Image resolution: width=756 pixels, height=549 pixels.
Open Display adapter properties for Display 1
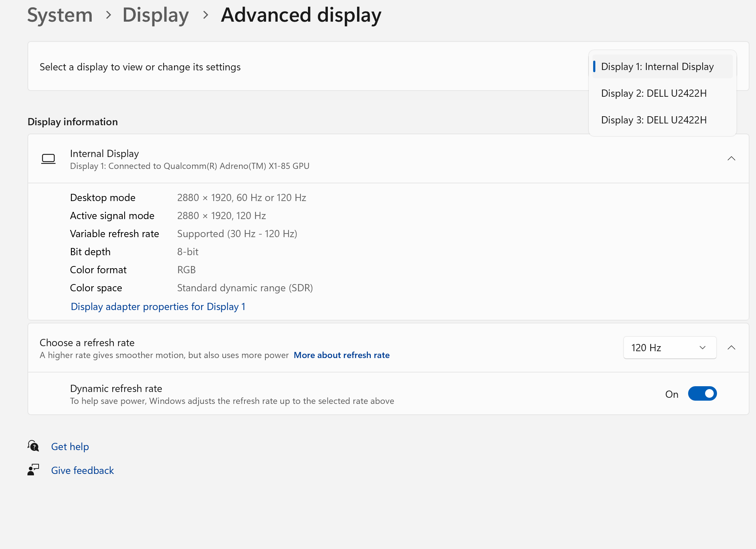click(x=158, y=307)
